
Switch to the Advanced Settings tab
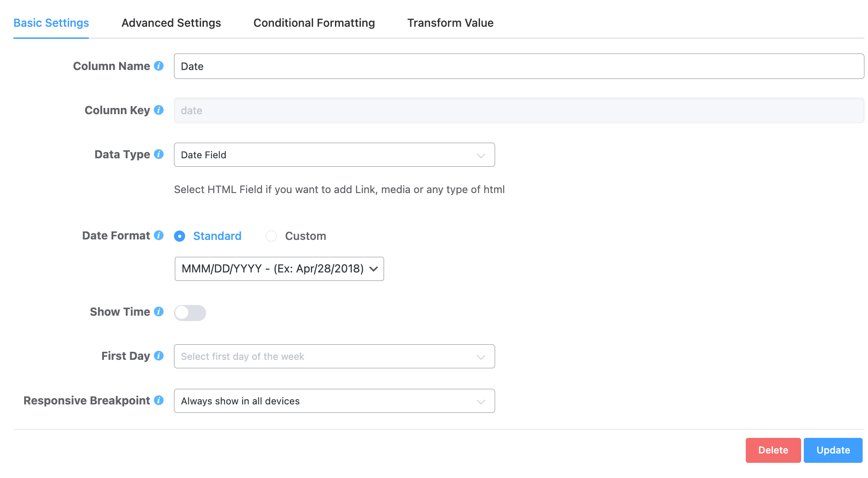click(171, 23)
